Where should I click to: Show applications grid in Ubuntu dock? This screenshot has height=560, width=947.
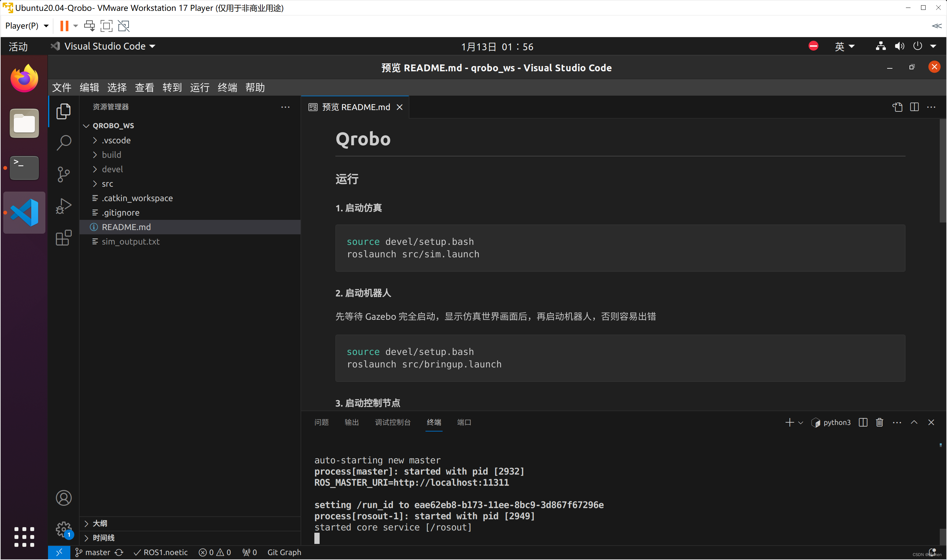click(24, 537)
